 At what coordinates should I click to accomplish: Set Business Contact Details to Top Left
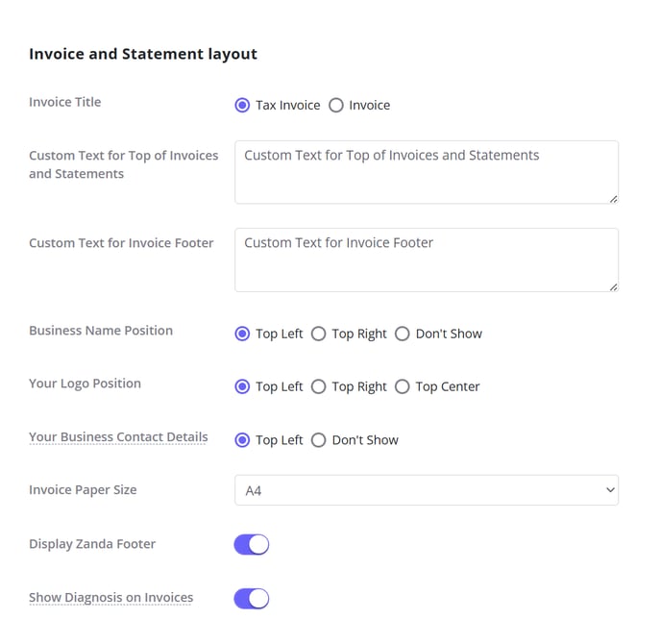coord(242,440)
